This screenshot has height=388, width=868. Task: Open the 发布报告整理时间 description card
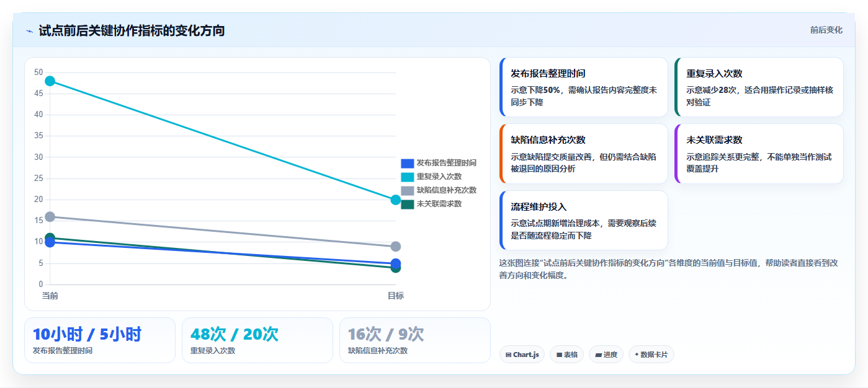pos(583,87)
